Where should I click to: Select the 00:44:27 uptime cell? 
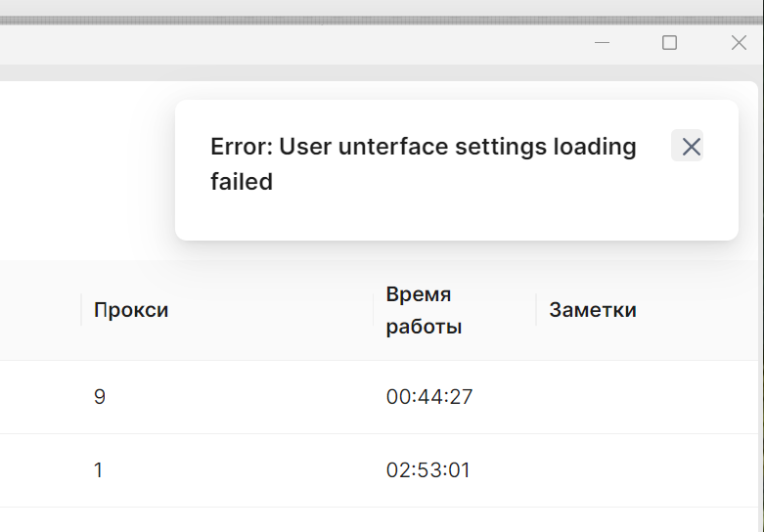coord(429,397)
